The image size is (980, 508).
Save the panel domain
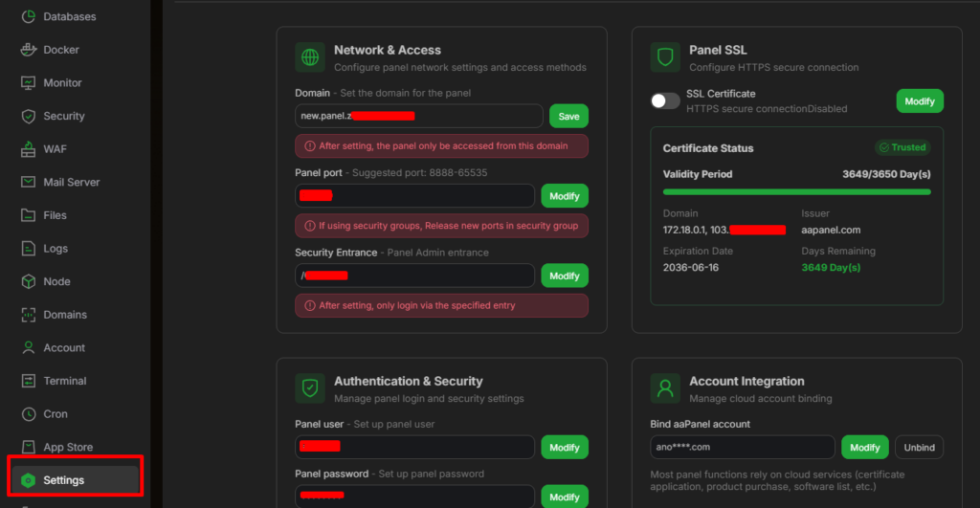coord(568,116)
